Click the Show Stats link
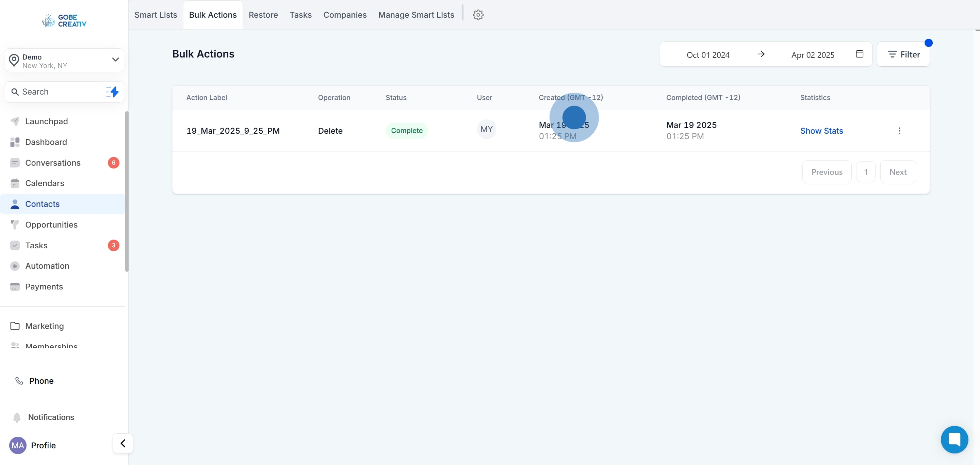 (821, 131)
